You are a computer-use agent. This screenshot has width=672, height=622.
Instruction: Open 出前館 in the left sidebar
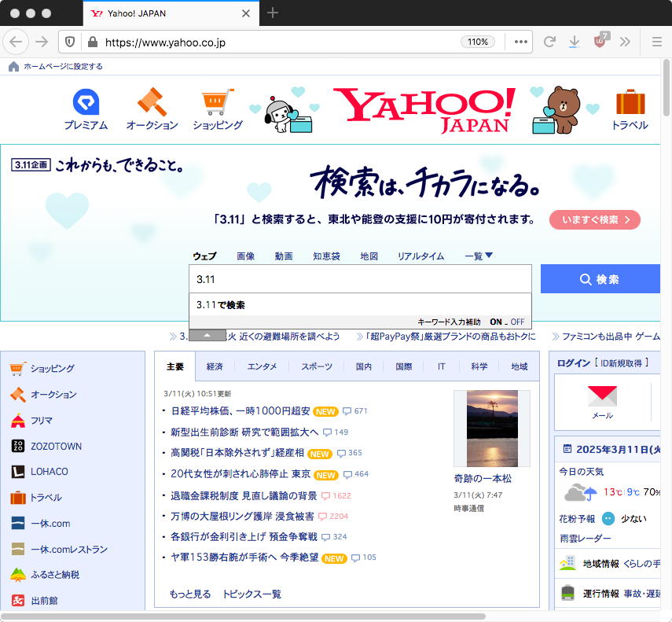[44, 601]
